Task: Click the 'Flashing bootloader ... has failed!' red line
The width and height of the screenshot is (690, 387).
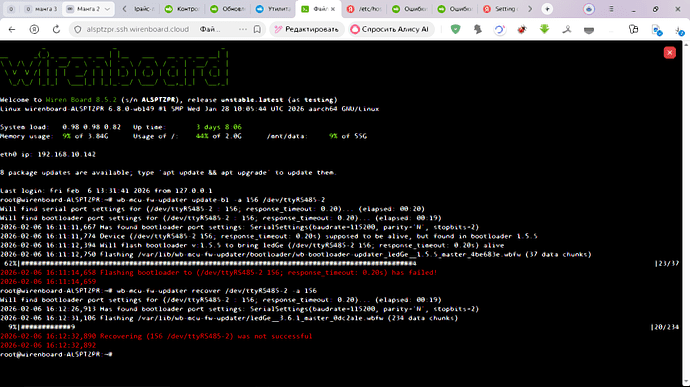Action: click(218, 273)
